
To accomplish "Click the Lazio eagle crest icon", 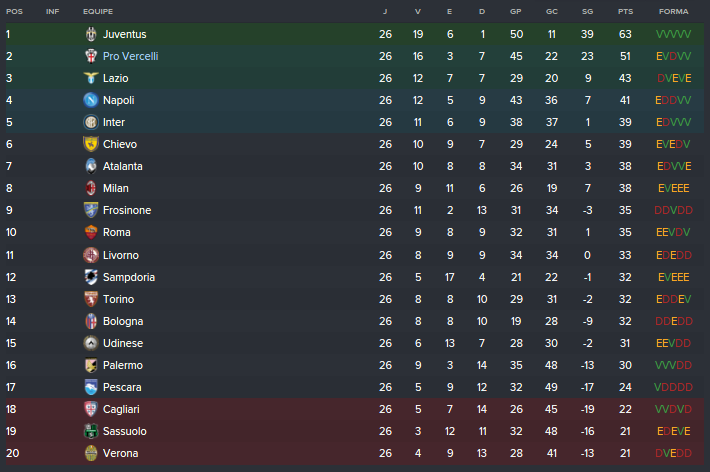I will tap(91, 78).
